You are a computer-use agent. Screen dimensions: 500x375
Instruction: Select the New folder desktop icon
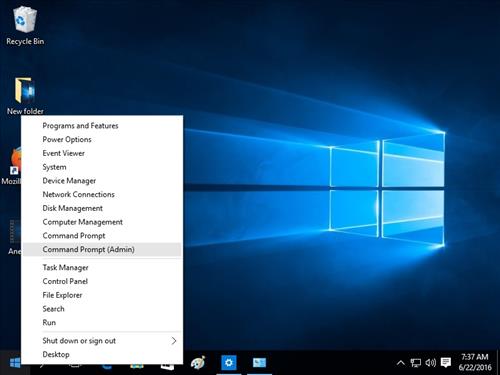pyautogui.click(x=25, y=96)
